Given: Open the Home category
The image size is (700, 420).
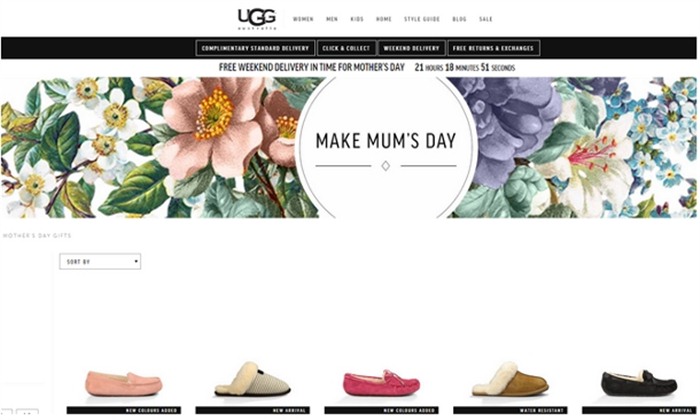Looking at the screenshot, I should click(383, 19).
